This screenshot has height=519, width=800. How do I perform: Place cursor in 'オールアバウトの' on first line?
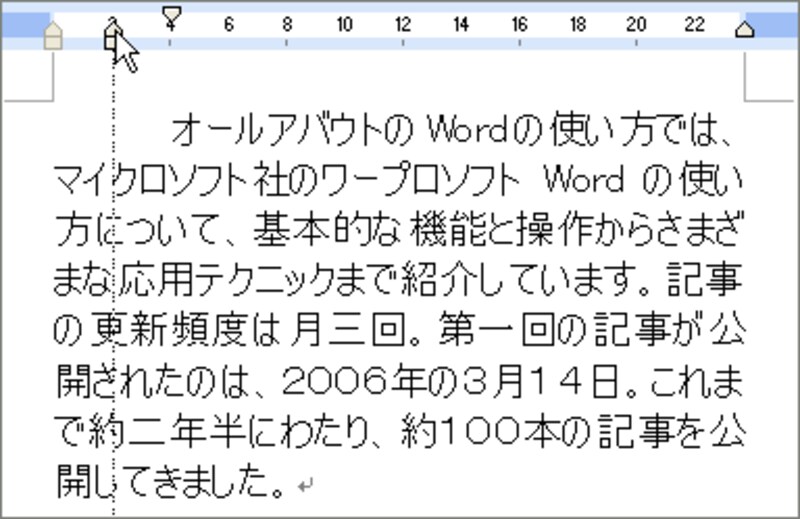point(293,129)
